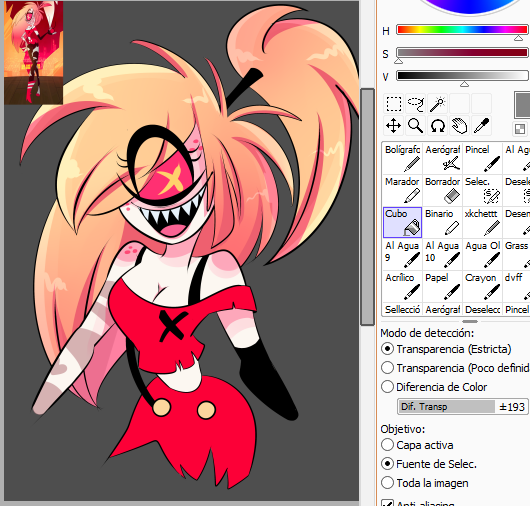
Task: Select the hand pan tool
Action: 459,126
